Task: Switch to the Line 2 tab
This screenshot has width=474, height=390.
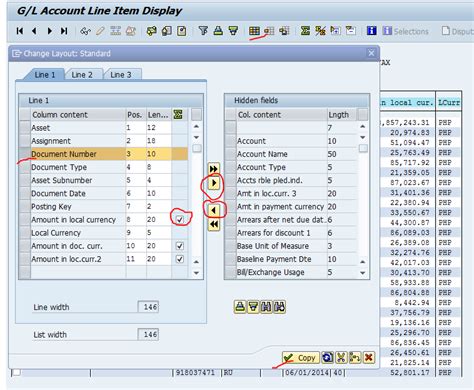Action: (82, 75)
